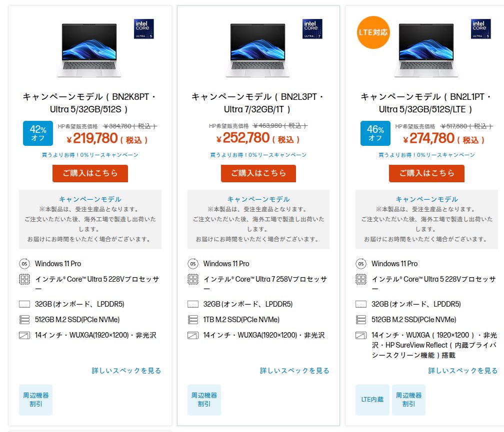
Task: Click the Intel Core Ultra 5 badge on BN2K8PT
Action: pyautogui.click(x=143, y=29)
